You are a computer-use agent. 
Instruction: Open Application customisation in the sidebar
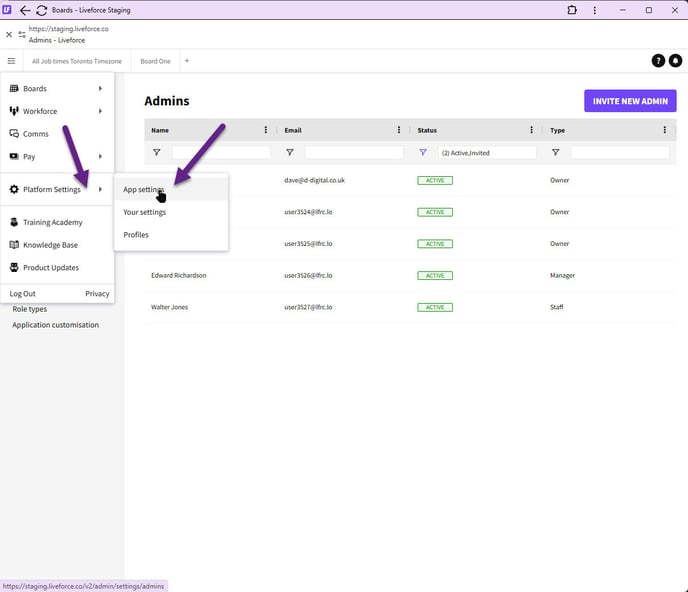[55, 325]
